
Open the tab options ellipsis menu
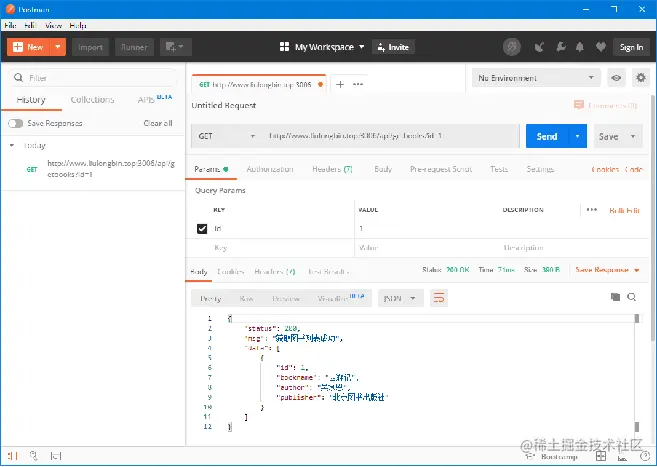point(357,84)
